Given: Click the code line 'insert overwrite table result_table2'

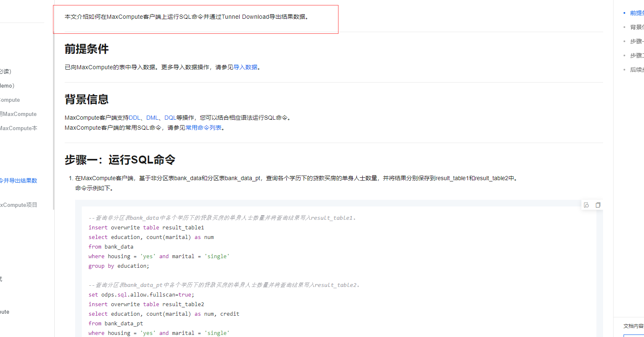Looking at the screenshot, I should [x=146, y=304].
